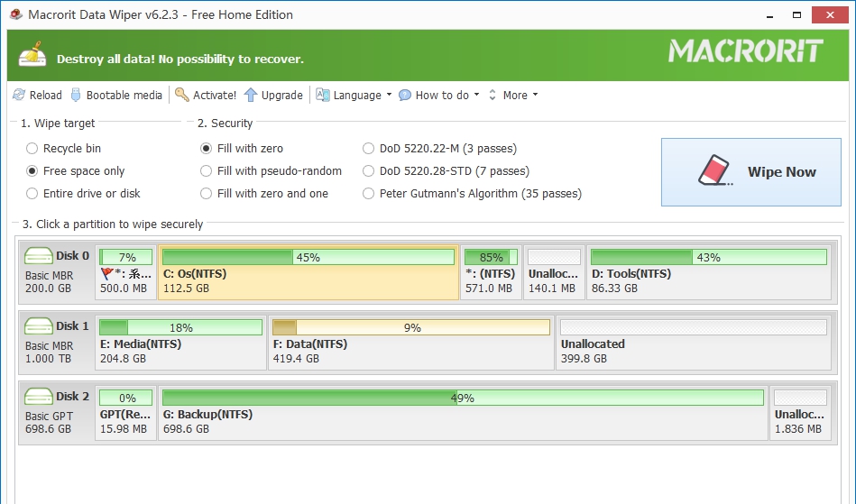Image resolution: width=856 pixels, height=504 pixels.
Task: Click the eraser icon in Wipe Now
Action: [x=715, y=170]
